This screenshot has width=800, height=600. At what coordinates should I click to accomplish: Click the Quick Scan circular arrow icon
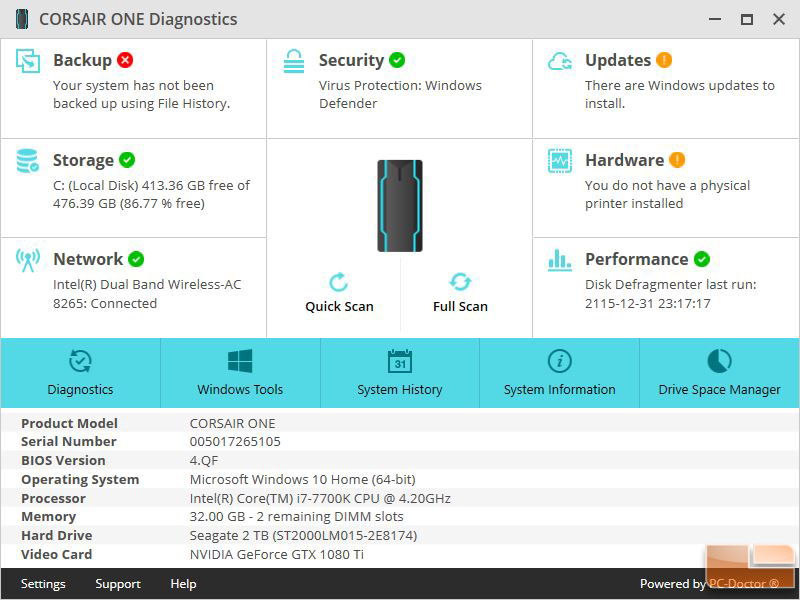[339, 282]
